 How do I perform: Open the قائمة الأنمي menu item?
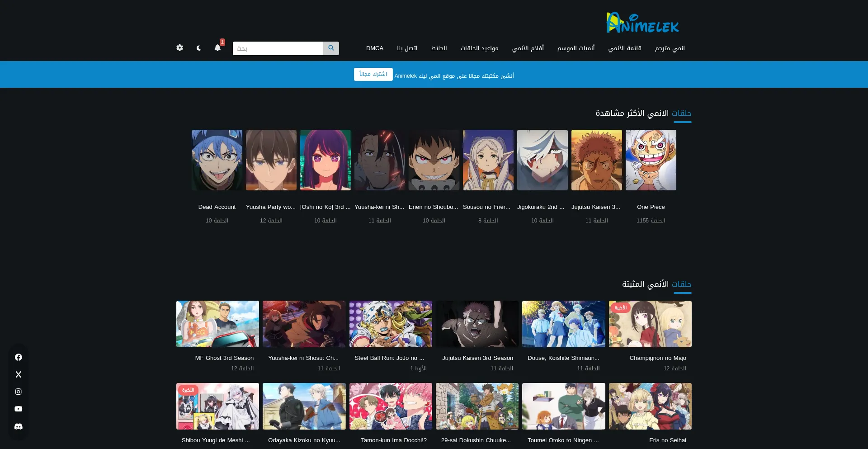[x=625, y=48]
